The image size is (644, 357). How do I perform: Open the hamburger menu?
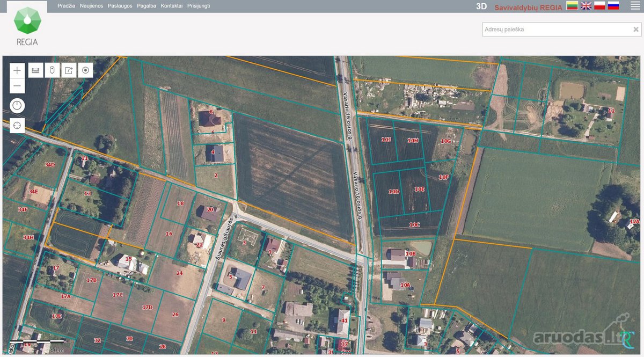(635, 6)
